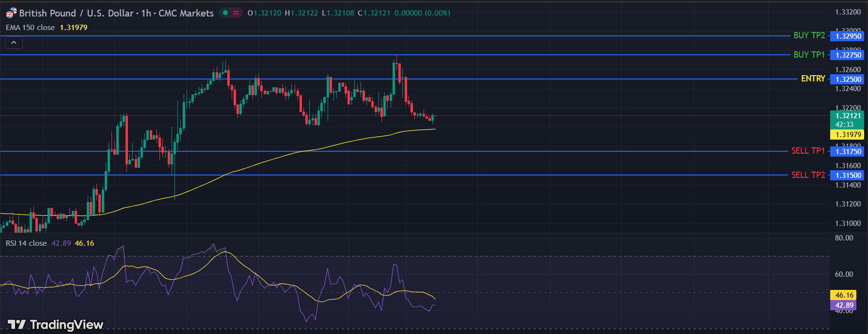The width and height of the screenshot is (868, 334).
Task: Select the RSI 14 close legend
Action: pyautogui.click(x=26, y=243)
